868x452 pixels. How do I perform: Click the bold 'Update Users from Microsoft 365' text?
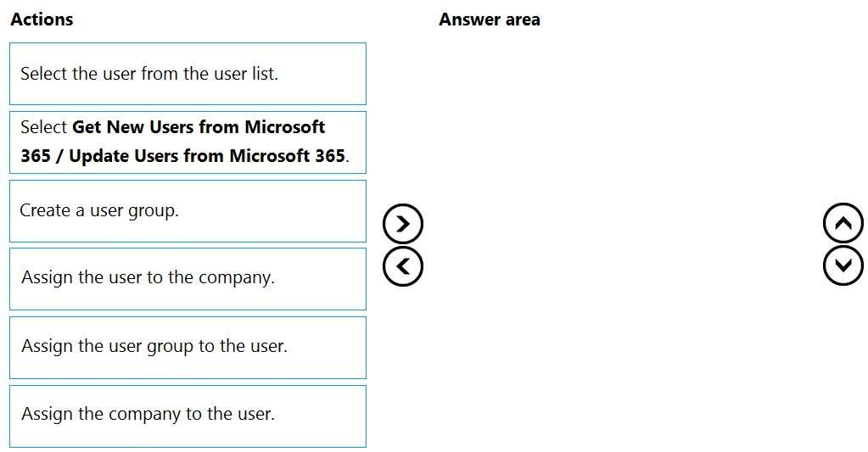[207, 156]
